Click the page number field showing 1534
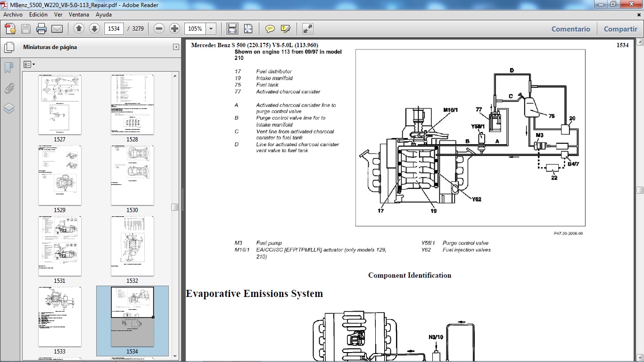 pyautogui.click(x=114, y=29)
